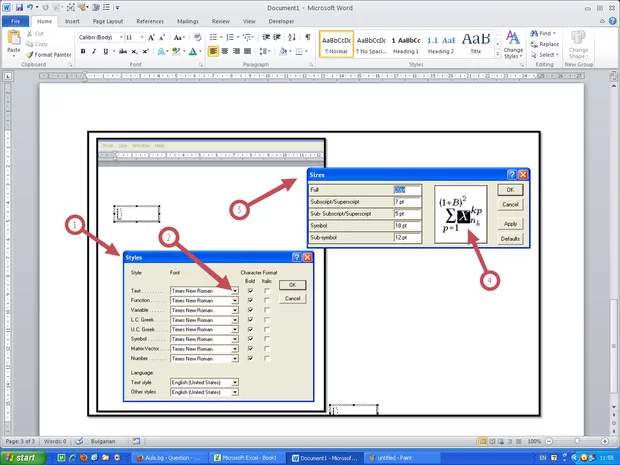Switch to the Page Layout tab

(108, 21)
